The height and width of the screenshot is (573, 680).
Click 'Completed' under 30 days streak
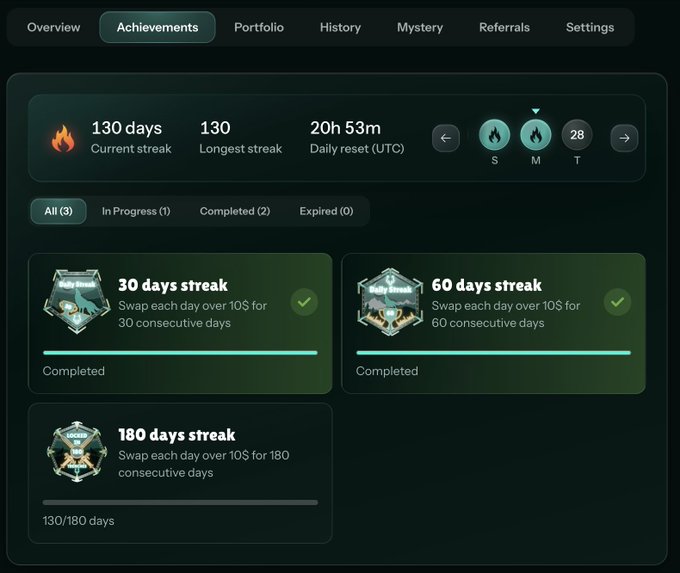(x=74, y=371)
